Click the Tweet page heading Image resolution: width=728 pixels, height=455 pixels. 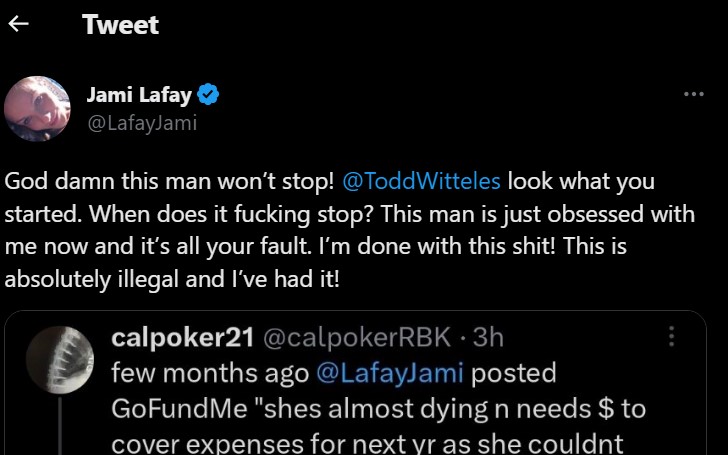click(x=120, y=25)
